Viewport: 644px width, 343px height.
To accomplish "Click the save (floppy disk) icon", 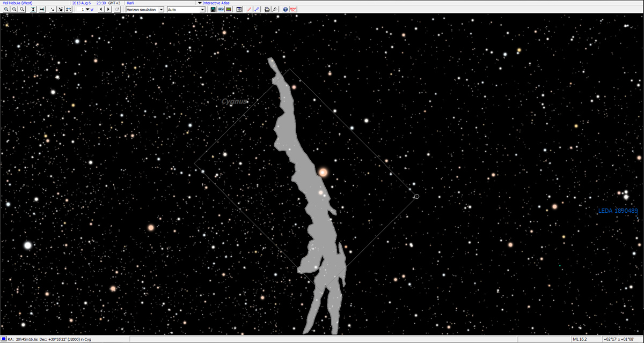I will pyautogui.click(x=213, y=10).
